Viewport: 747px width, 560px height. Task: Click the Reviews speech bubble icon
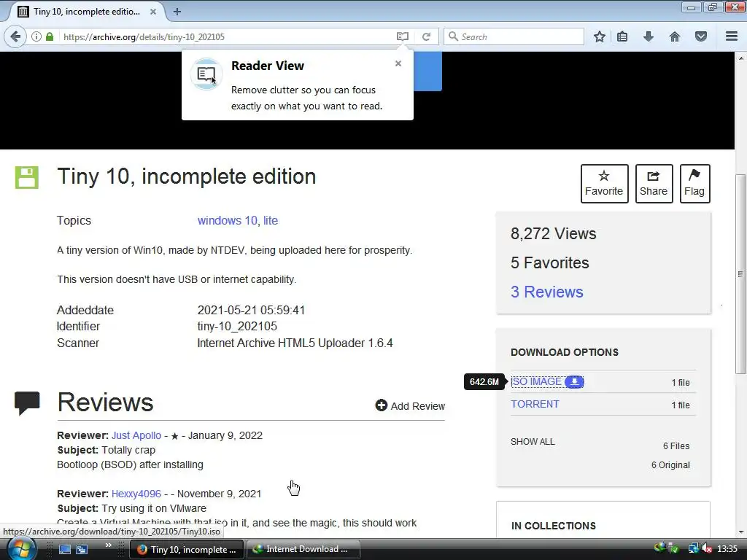tap(27, 402)
